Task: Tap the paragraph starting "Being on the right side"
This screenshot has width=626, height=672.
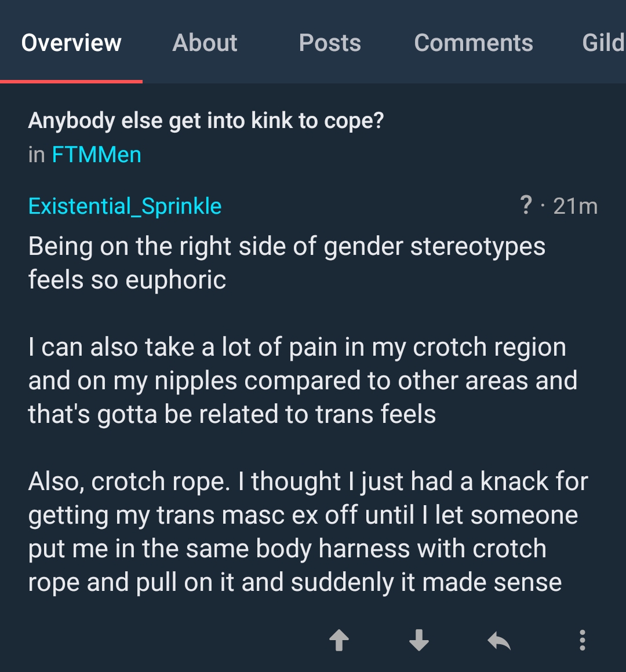Action: click(x=286, y=263)
